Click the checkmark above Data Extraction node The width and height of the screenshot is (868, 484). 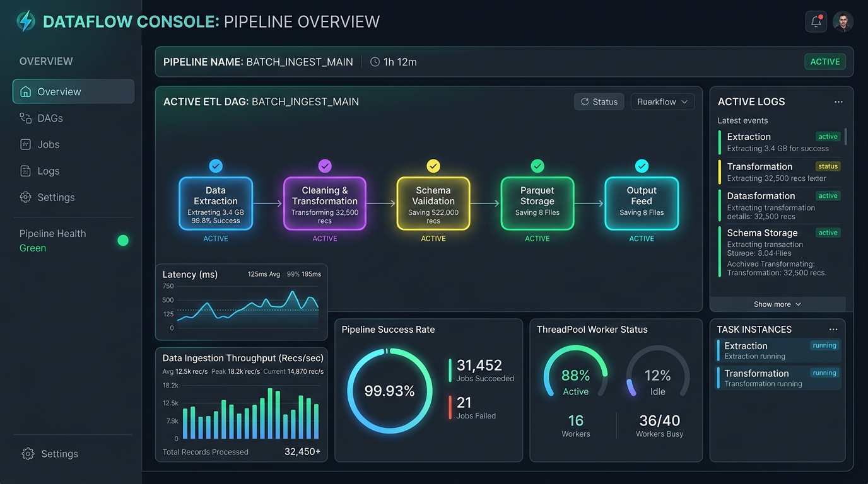pyautogui.click(x=216, y=166)
